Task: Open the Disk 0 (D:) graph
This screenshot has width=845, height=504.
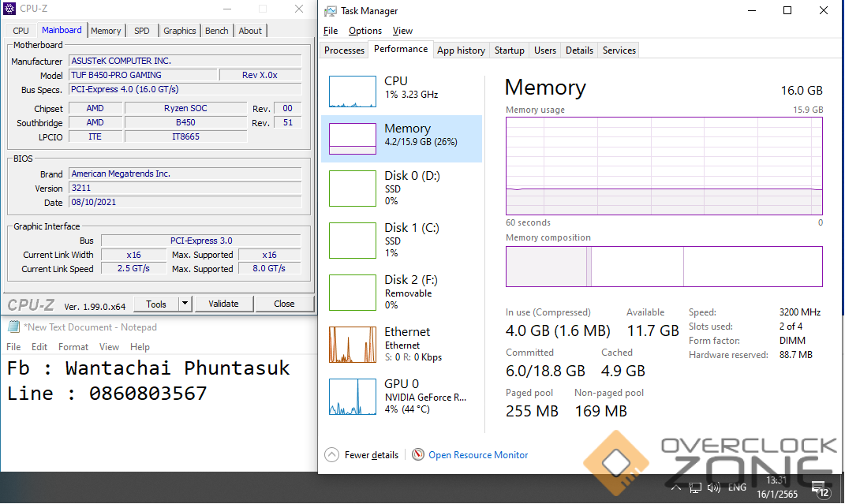Action: (x=352, y=188)
